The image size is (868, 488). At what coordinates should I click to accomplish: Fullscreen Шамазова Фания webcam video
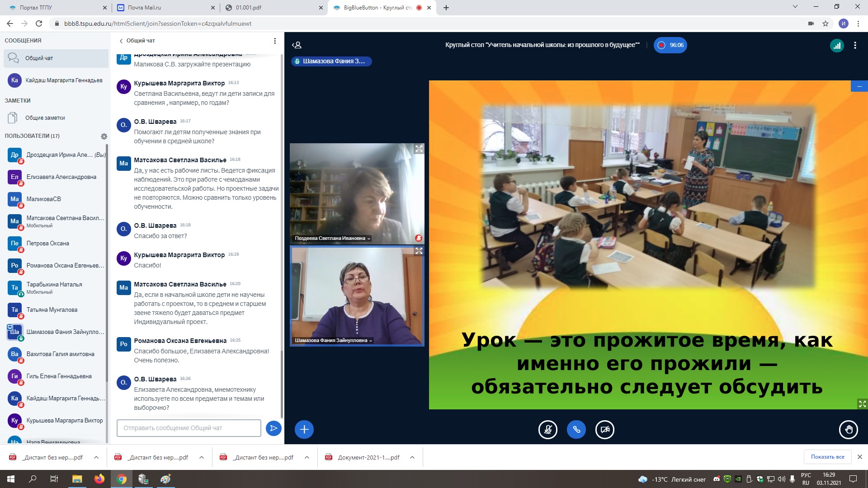point(419,250)
